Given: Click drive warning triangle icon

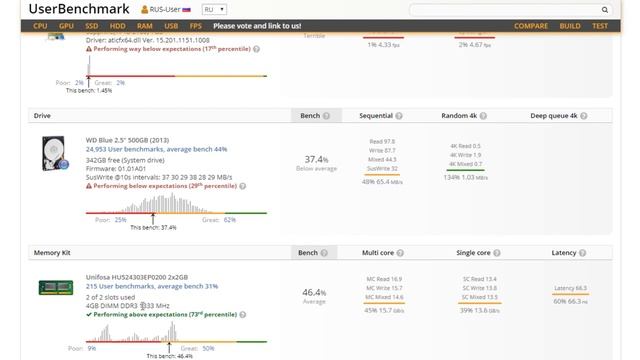Looking at the screenshot, I should 89,186.
